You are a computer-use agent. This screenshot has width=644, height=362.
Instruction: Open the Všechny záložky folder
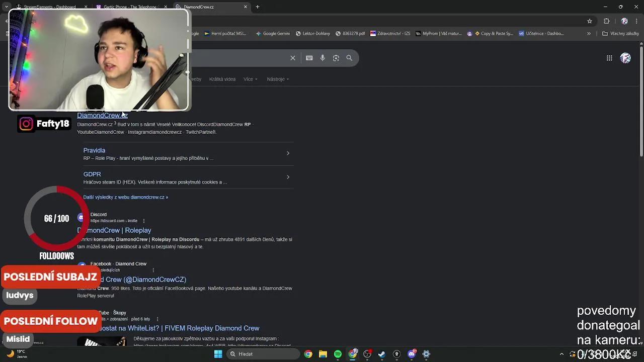pyautogui.click(x=620, y=34)
